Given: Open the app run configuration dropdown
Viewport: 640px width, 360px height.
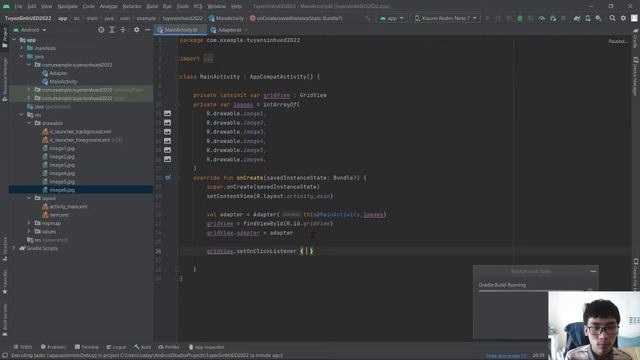Looking at the screenshot, I should click(x=391, y=18).
